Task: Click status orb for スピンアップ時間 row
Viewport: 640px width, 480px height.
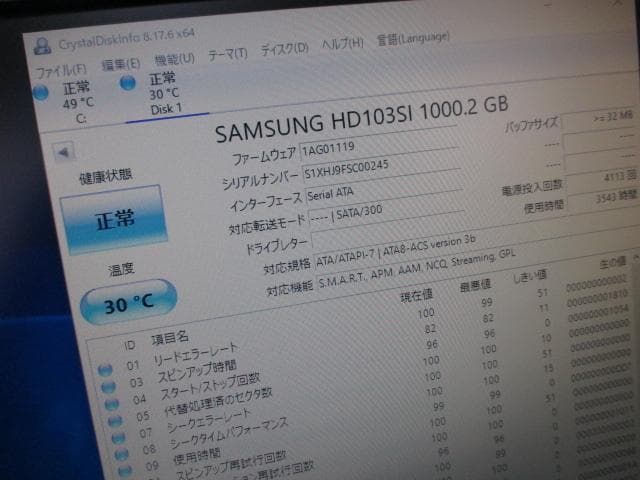Action: point(108,387)
